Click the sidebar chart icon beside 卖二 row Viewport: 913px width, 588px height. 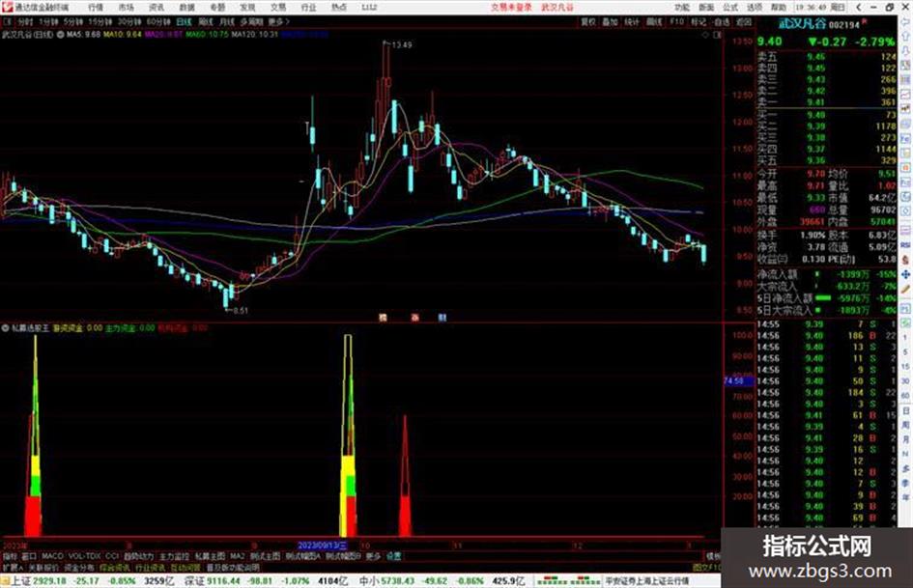pyautogui.click(x=906, y=94)
